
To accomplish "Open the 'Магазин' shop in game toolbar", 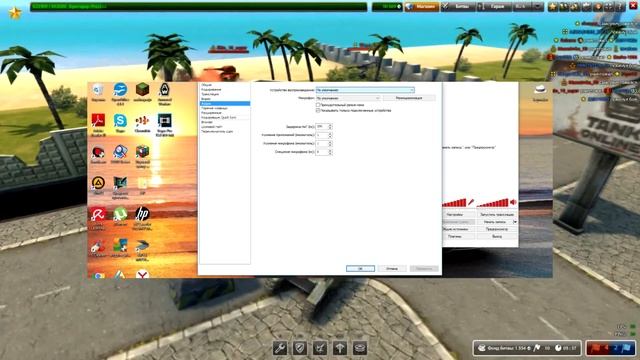I will pyautogui.click(x=422, y=7).
